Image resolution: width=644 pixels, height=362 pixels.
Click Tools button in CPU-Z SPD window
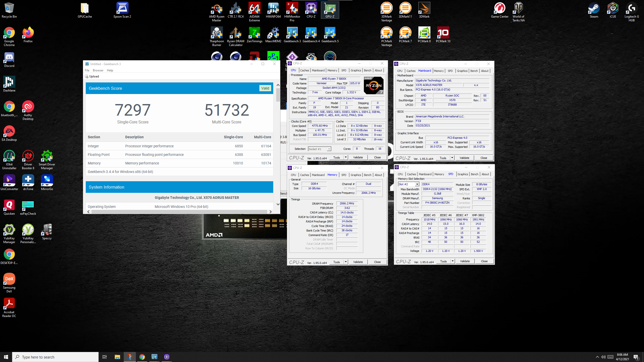pyautogui.click(x=444, y=261)
